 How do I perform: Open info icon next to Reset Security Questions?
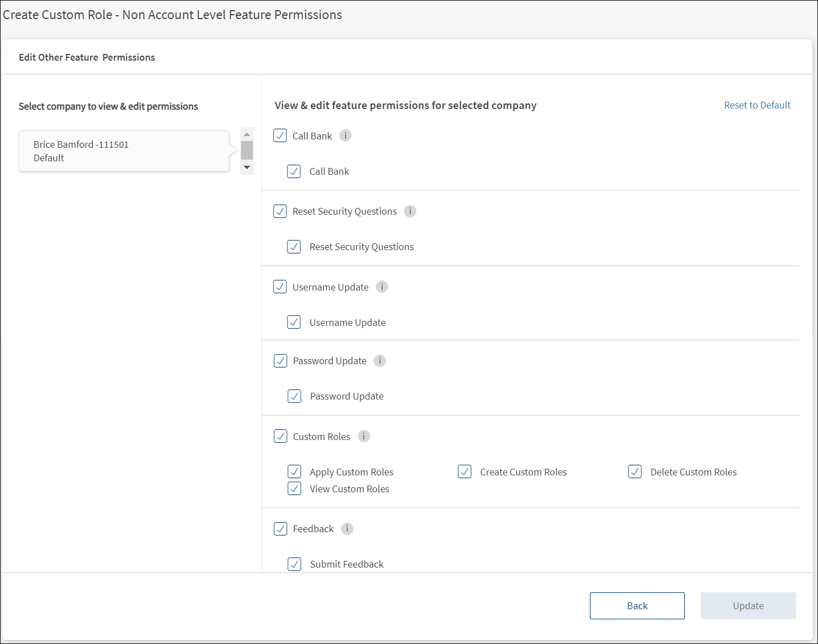tap(410, 211)
